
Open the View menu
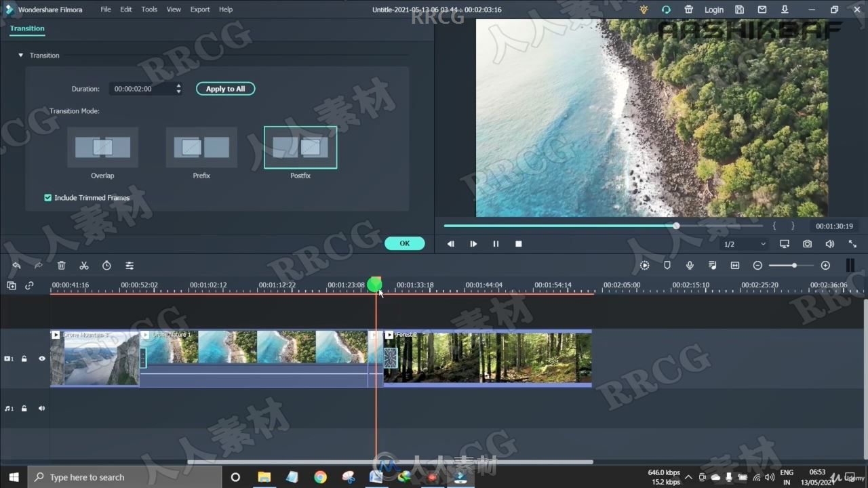(x=174, y=9)
